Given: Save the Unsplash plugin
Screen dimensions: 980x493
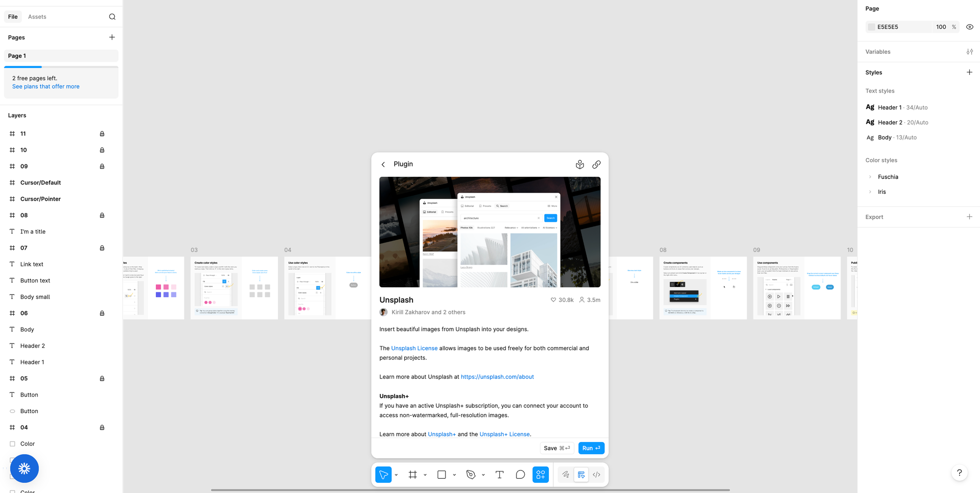Looking at the screenshot, I should click(557, 448).
